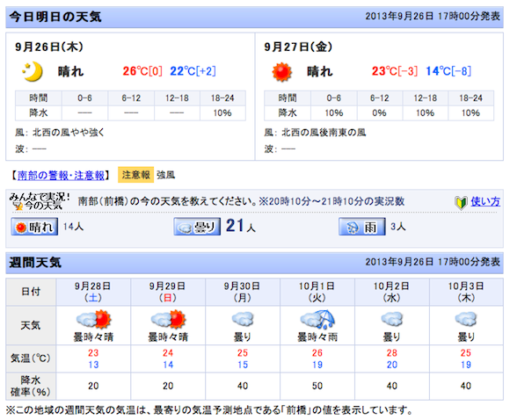The height and width of the screenshot is (420, 510).
Task: Click the cloud icon under 9月30日
Action: point(243,319)
